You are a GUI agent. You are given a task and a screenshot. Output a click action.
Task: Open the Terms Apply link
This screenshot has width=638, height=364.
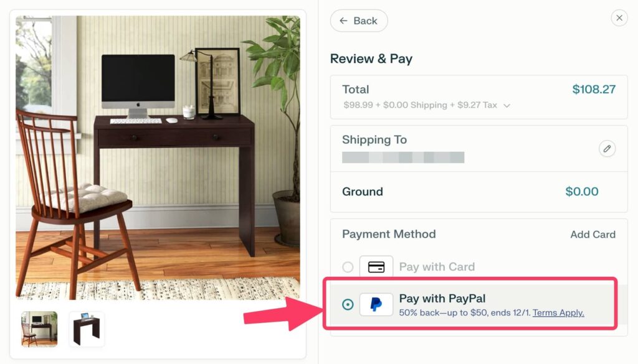click(558, 313)
